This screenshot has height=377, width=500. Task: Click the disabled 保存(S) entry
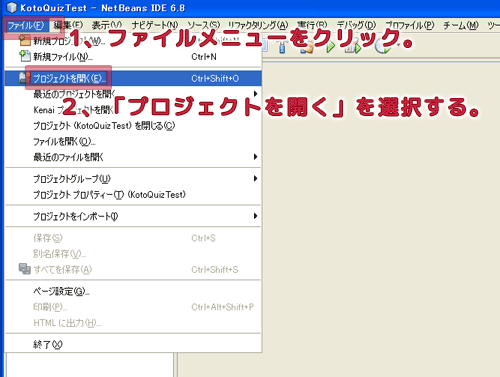[133, 238]
